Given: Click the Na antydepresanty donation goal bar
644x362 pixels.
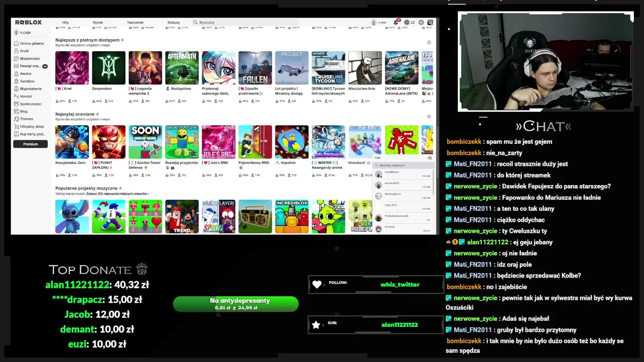Looking at the screenshot, I should click(x=235, y=304).
